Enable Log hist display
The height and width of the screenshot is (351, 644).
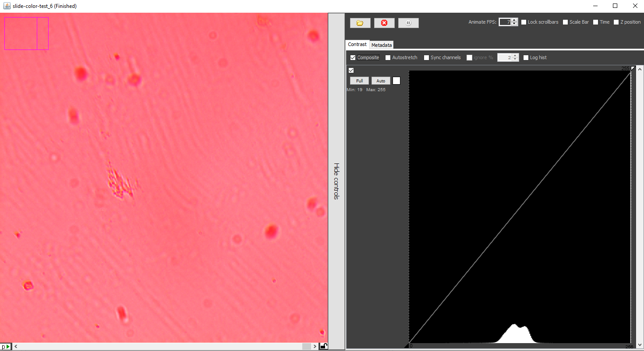[526, 57]
